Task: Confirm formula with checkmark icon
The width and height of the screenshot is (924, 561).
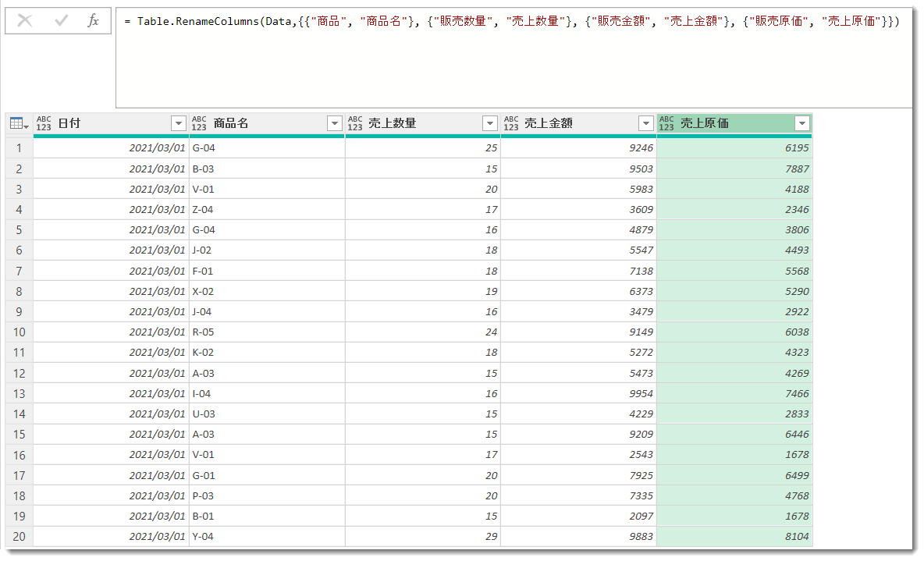Action: (61, 20)
